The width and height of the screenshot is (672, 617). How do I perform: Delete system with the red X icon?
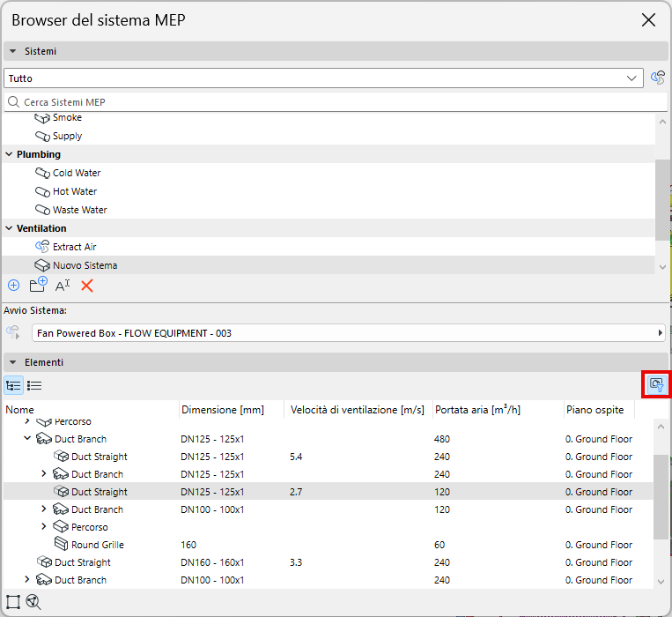point(87,285)
